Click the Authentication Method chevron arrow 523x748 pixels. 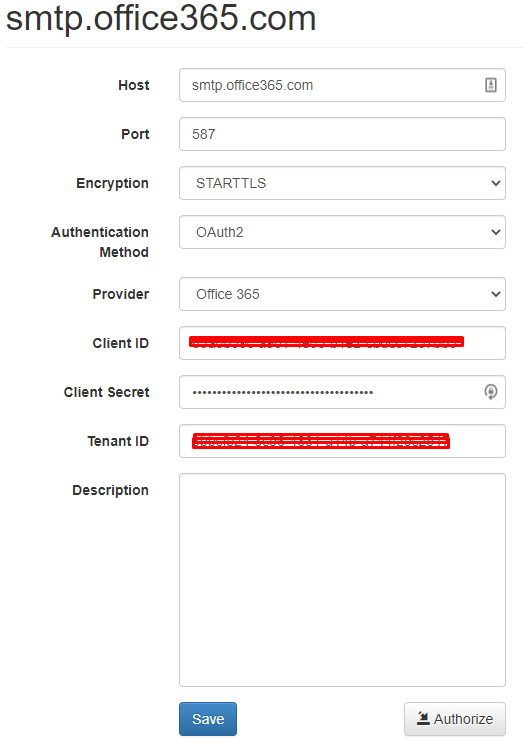point(496,232)
